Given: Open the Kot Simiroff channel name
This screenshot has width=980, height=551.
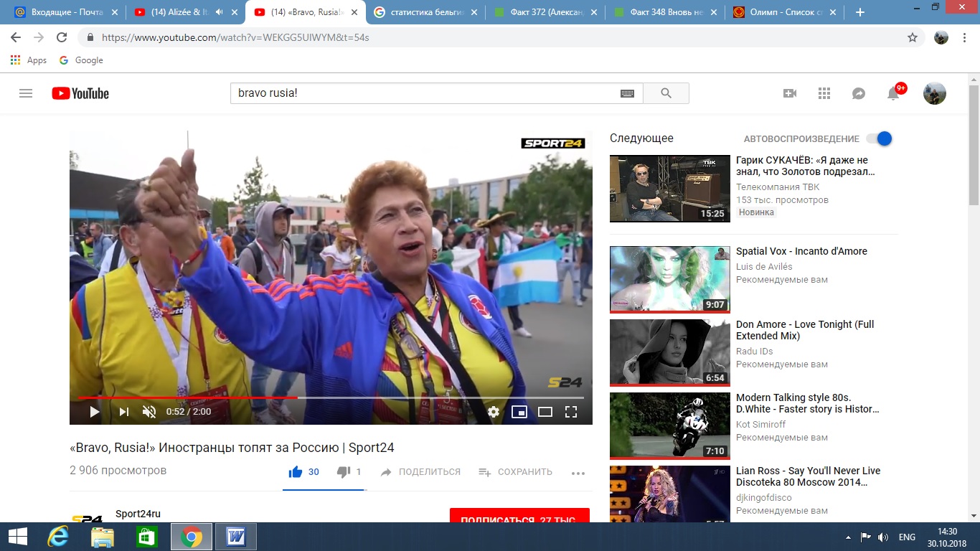Looking at the screenshot, I should 760,424.
